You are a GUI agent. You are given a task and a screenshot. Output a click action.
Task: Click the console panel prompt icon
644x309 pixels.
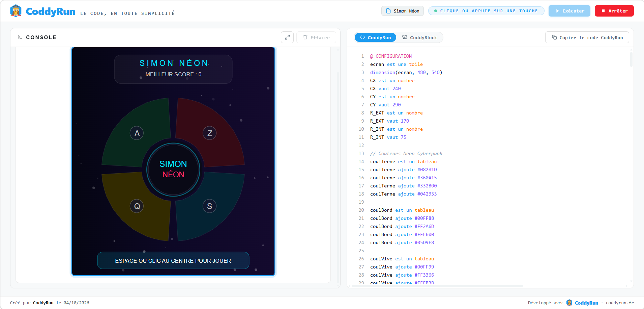coord(20,37)
